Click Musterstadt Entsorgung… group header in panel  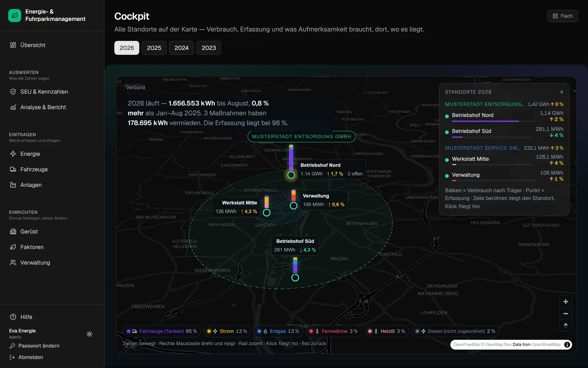504,104
